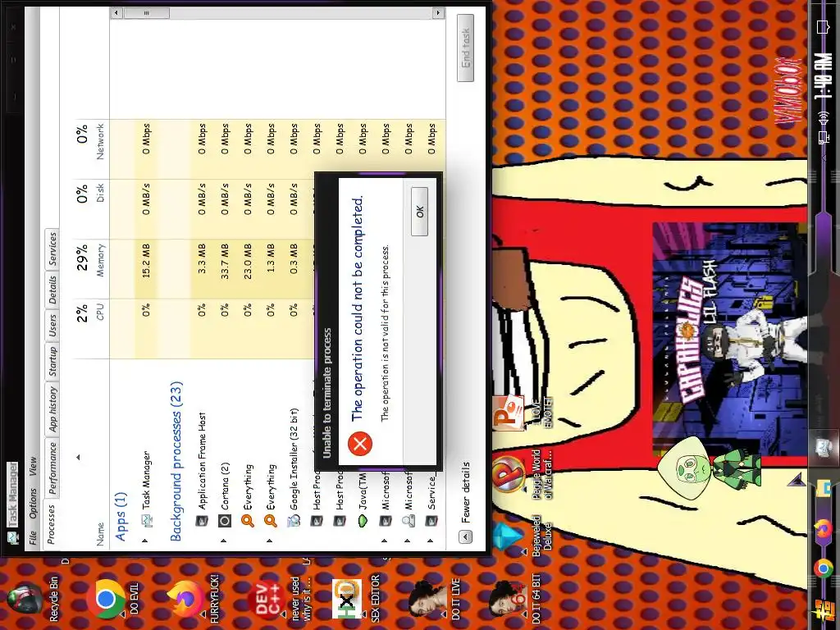Switch to the Details tab
This screenshot has width=840, height=630.
(x=52, y=290)
